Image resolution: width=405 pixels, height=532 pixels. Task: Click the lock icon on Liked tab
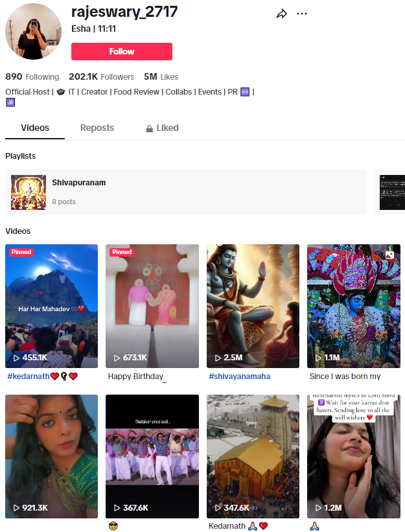[150, 128]
